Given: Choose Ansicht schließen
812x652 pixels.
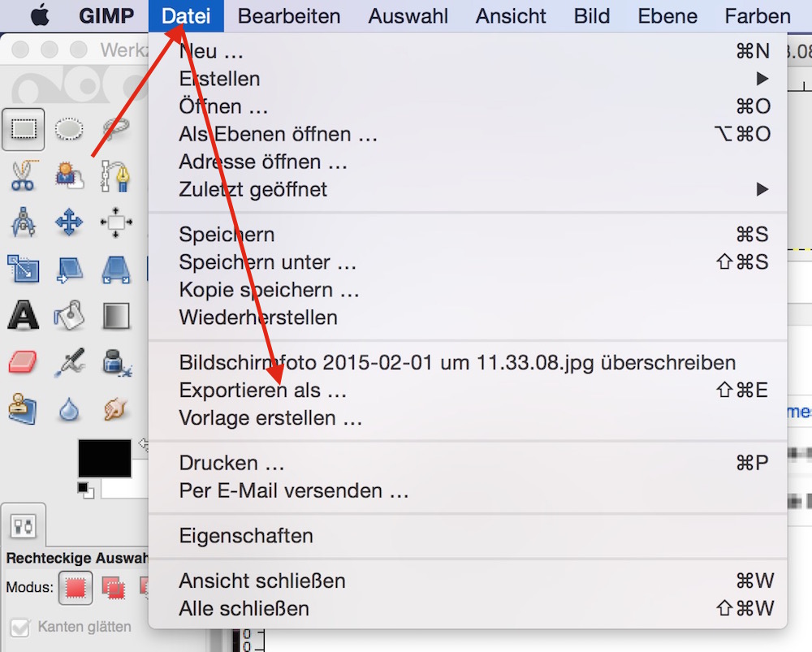Looking at the screenshot, I should tap(468, 581).
